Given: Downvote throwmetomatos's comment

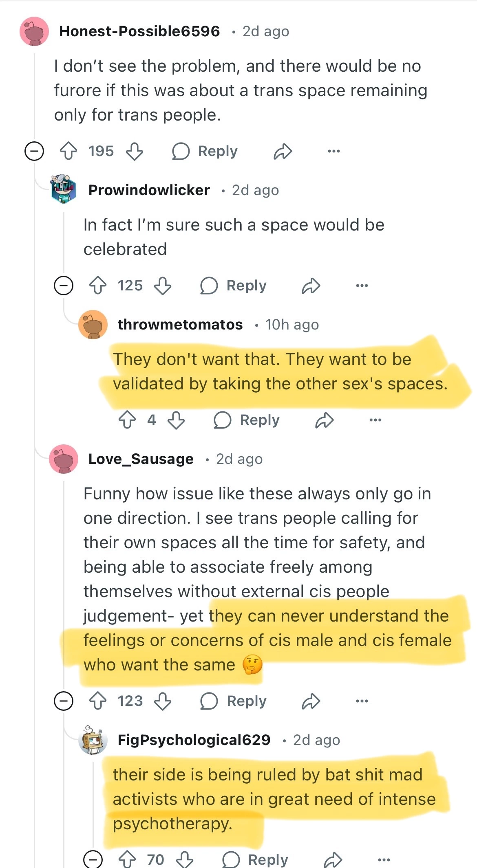Looking at the screenshot, I should 177,420.
